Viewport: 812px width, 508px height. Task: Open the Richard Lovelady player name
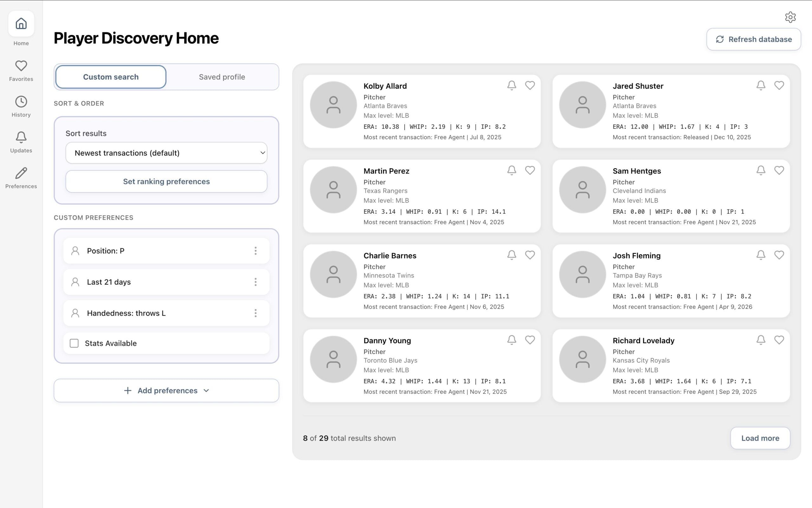coord(644,341)
